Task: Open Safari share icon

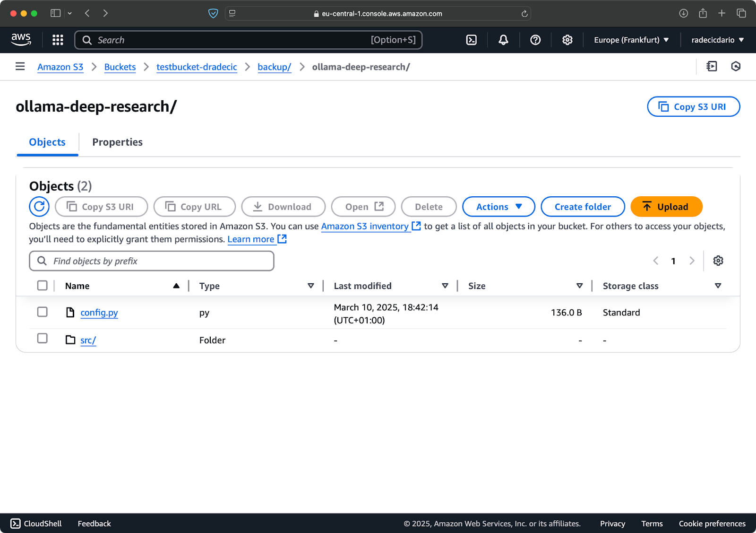Action: 703,13
